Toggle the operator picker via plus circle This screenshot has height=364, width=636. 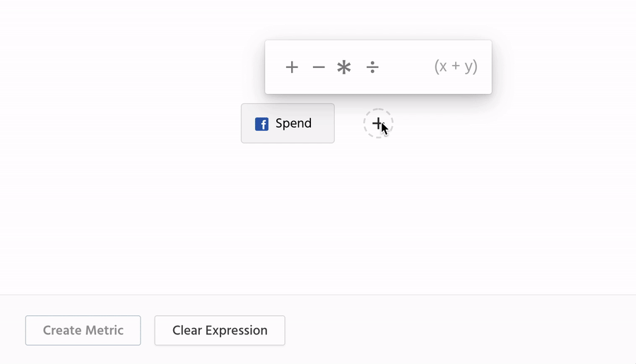point(378,124)
